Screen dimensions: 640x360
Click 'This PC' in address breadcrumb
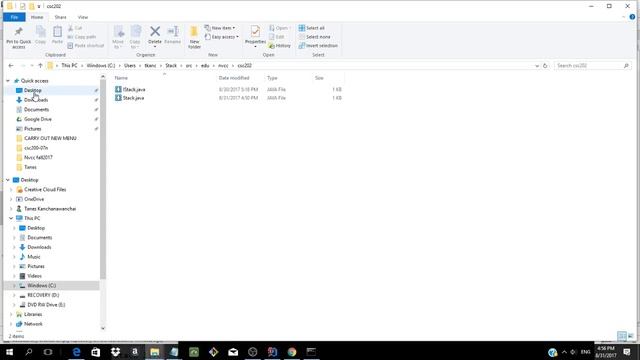(x=69, y=65)
